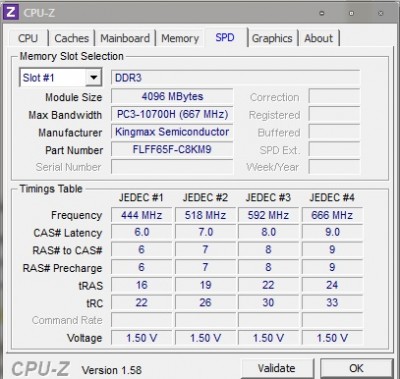This screenshot has width=400, height=379.
Task: Open the Mainboard tab
Action: (x=125, y=38)
